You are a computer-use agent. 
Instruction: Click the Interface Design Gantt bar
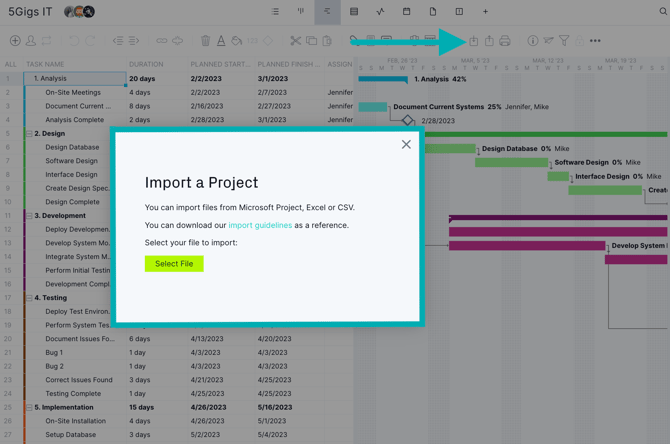click(558, 176)
